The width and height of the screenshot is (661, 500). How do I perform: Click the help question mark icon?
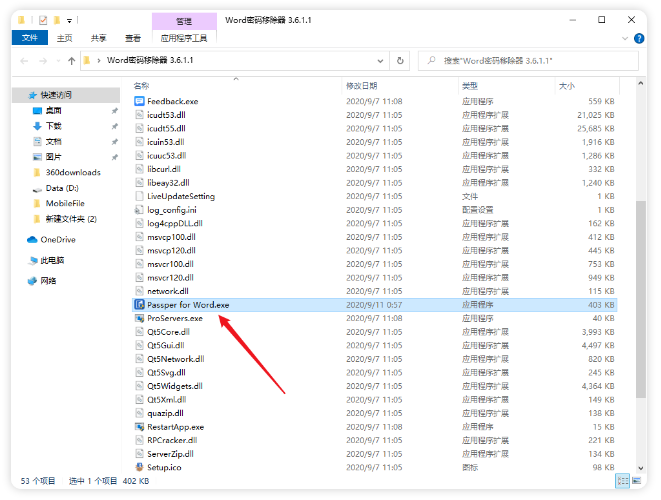[x=640, y=38]
